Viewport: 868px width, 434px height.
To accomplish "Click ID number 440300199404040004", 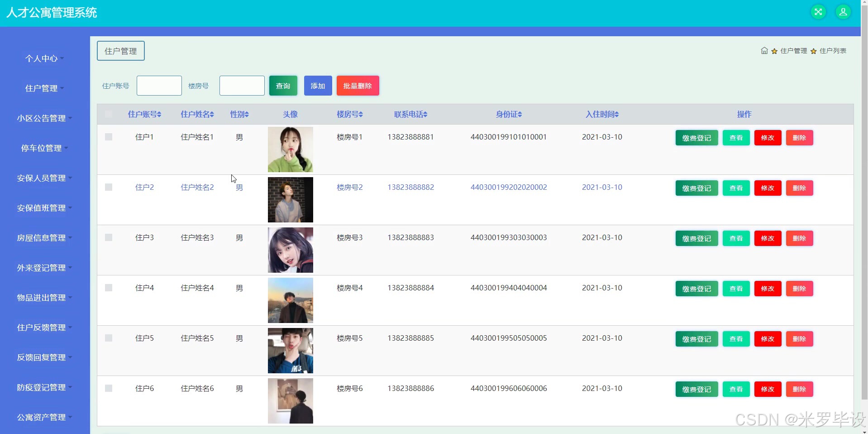I will (509, 288).
